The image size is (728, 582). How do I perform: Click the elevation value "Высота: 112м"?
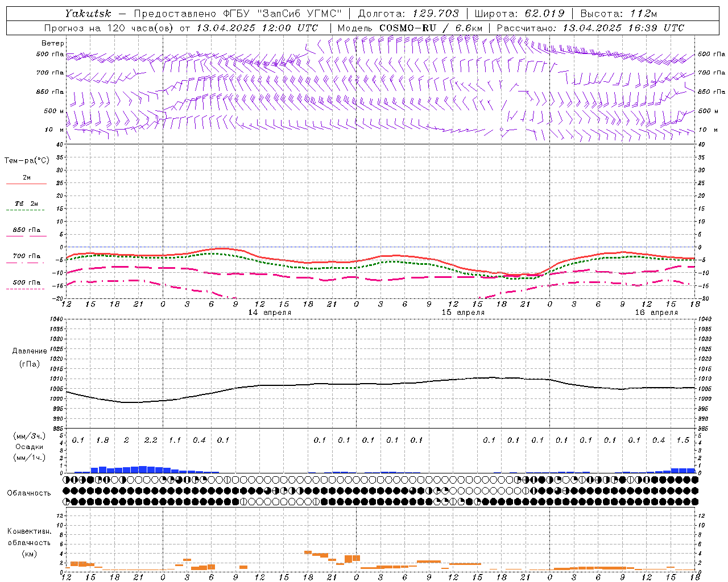pyautogui.click(x=619, y=14)
